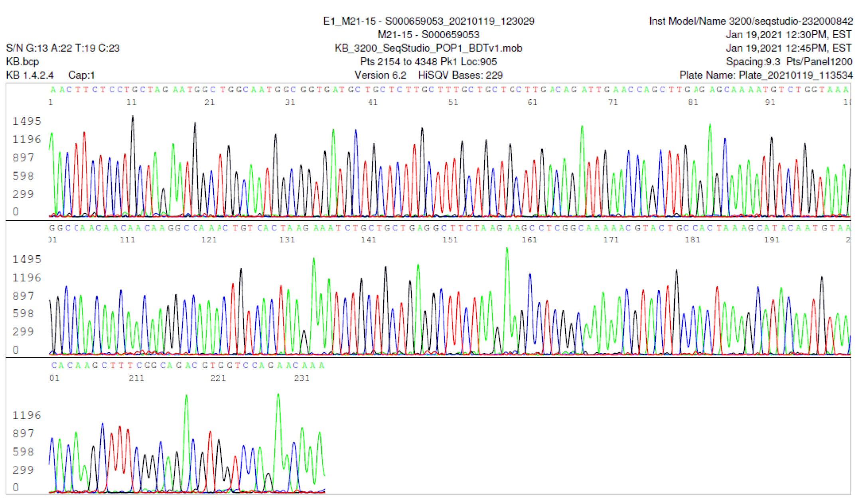Click base position marker 151 in second panel
This screenshot has height=504, width=860.
[450, 240]
